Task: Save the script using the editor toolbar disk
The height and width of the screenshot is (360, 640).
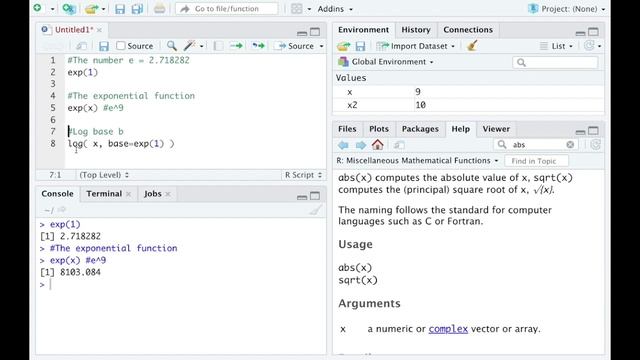Action: (104, 46)
